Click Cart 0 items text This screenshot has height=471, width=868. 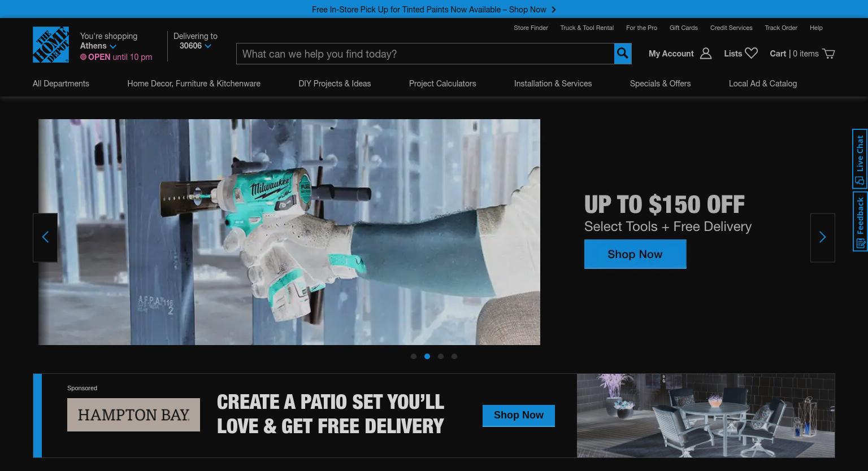click(794, 54)
